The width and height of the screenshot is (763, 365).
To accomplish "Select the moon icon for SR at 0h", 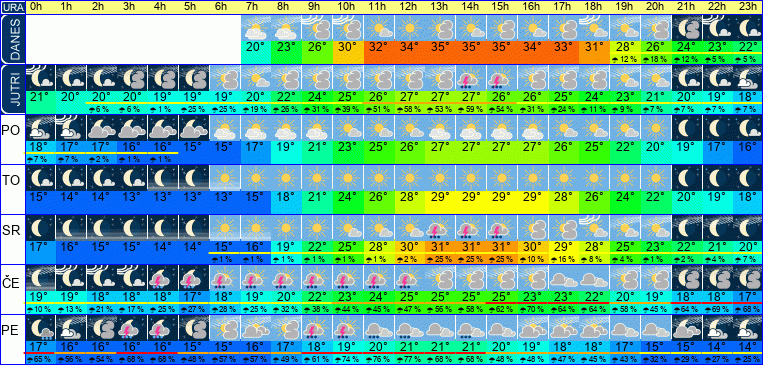I will [40, 228].
